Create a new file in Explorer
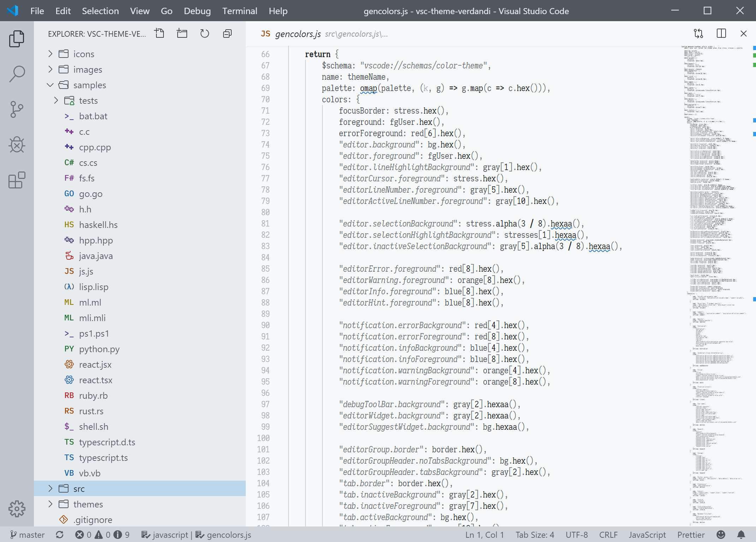This screenshot has height=542, width=756. point(160,34)
